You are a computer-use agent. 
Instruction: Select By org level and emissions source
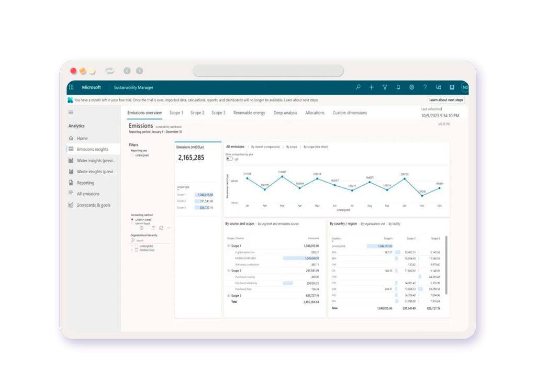tap(278, 224)
